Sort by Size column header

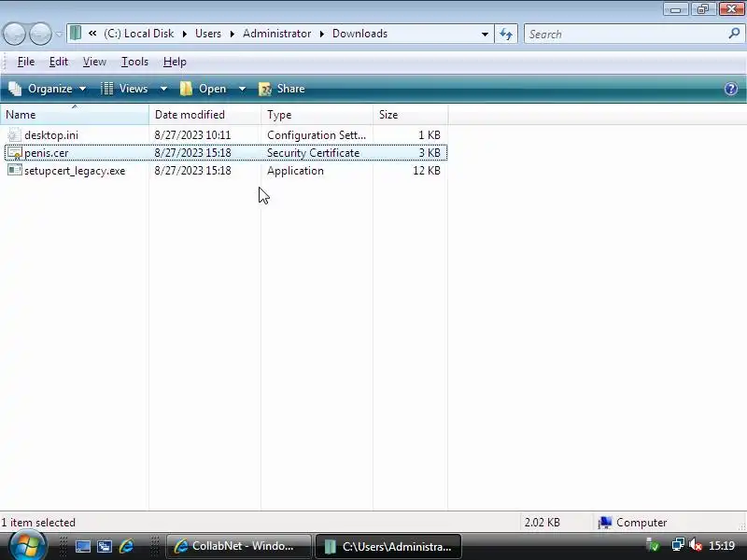(x=410, y=115)
